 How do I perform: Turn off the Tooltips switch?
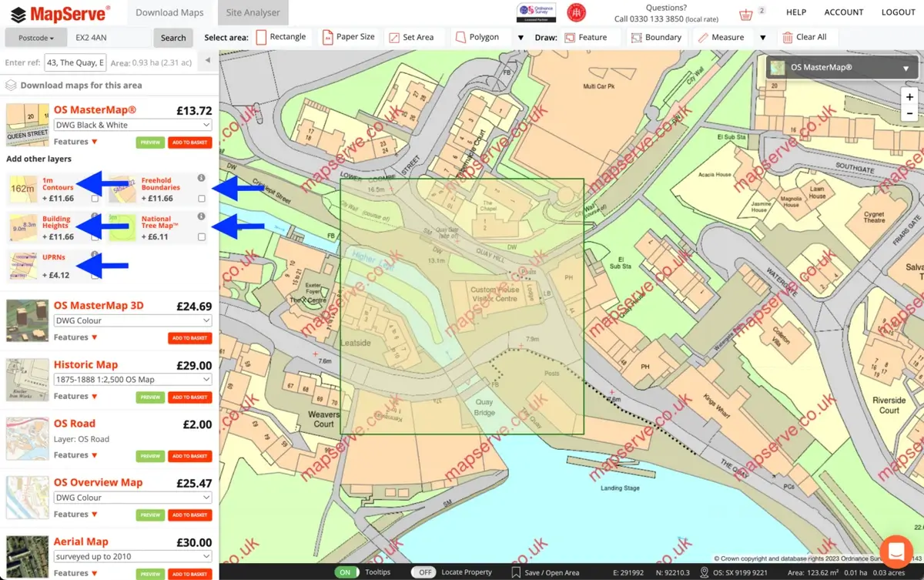tap(348, 572)
